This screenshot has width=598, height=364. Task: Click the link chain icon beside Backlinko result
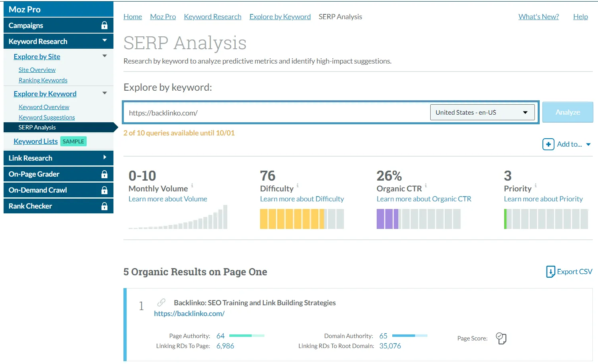[161, 302]
